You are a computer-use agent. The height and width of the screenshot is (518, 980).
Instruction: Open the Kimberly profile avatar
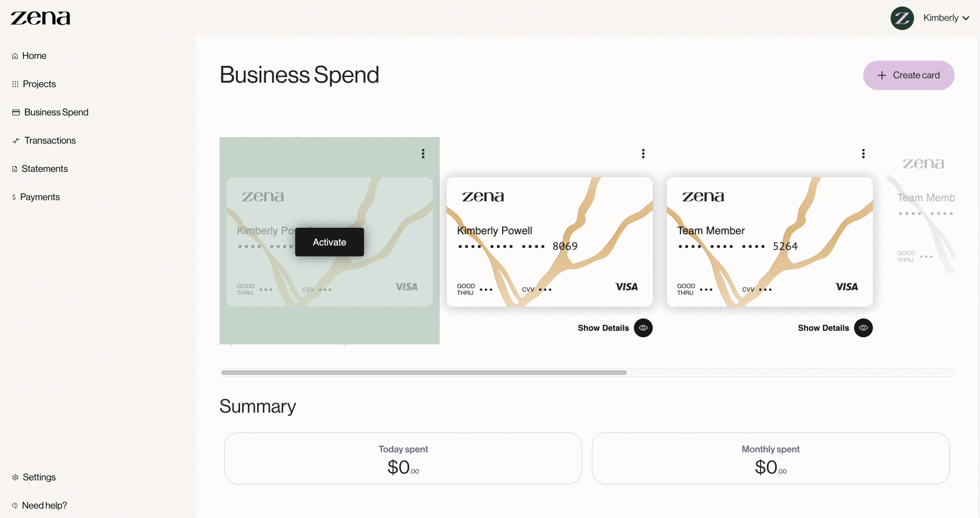(x=902, y=18)
